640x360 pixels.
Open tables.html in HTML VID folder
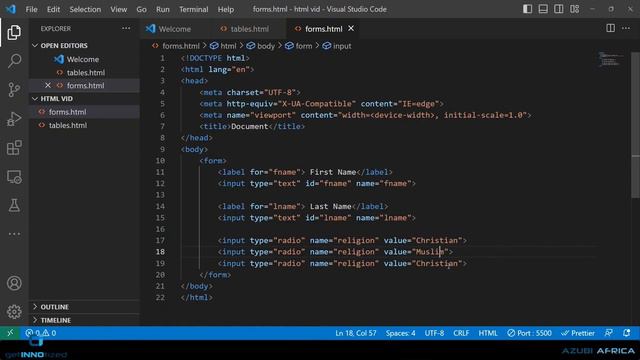coord(68,125)
